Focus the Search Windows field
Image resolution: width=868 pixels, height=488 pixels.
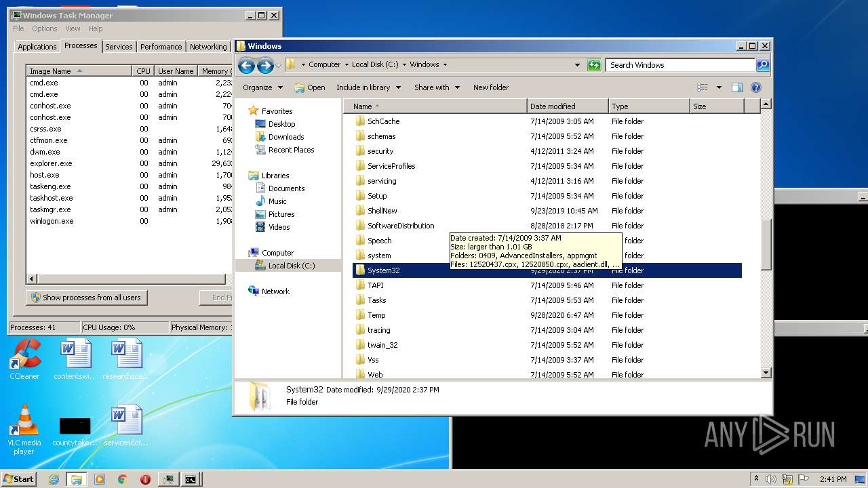(x=680, y=65)
